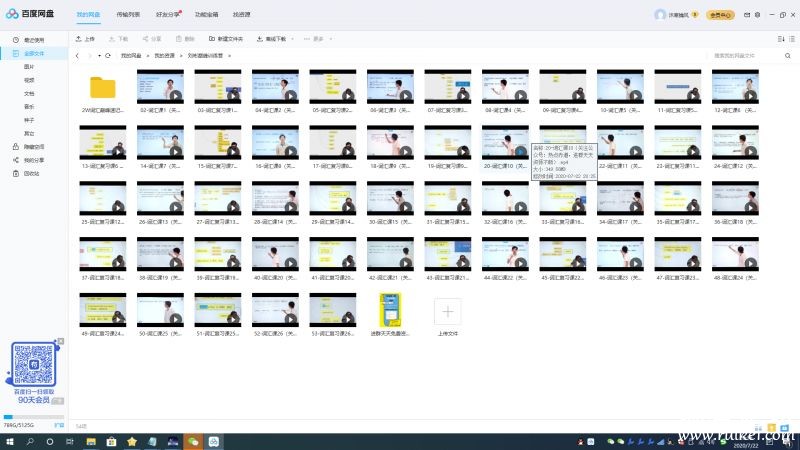Open the video thumbnail numbered 48
Image resolution: width=800 pixels, height=450 pixels.
735,254
